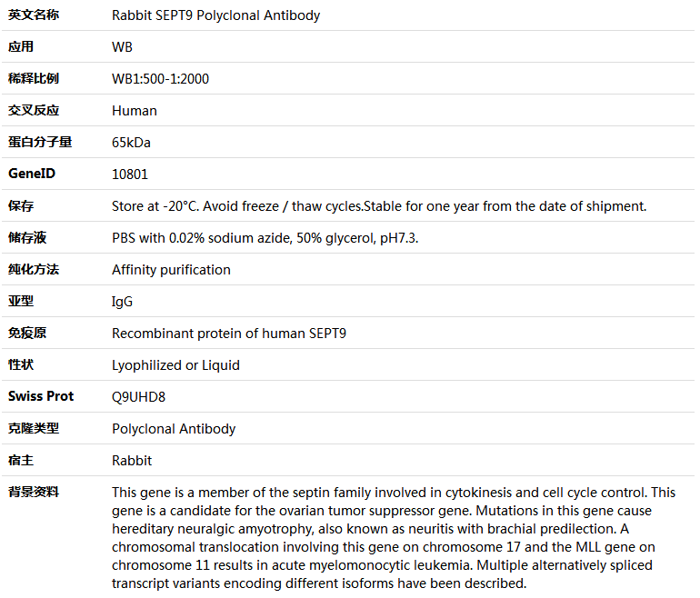Click the storage instructions text at -20°C
Viewport: 700px width, 598px height.
tap(379, 206)
